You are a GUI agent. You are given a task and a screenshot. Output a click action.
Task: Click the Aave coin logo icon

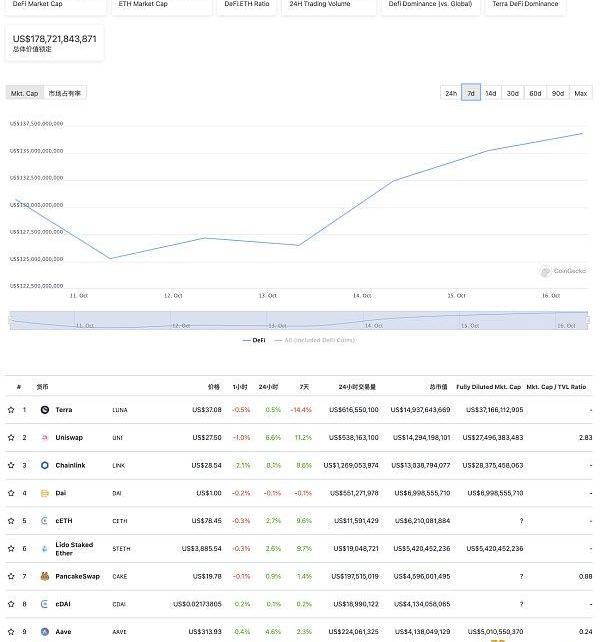point(45,632)
